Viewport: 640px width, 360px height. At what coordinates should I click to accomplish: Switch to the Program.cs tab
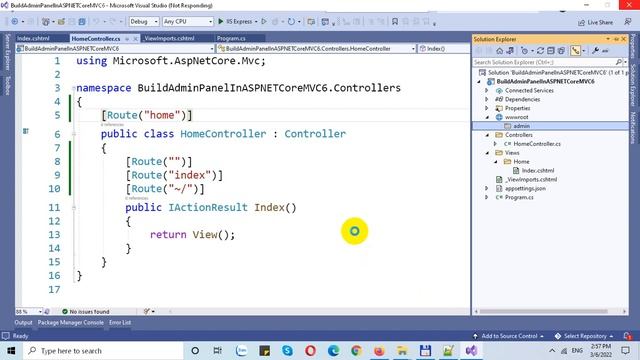click(x=231, y=38)
